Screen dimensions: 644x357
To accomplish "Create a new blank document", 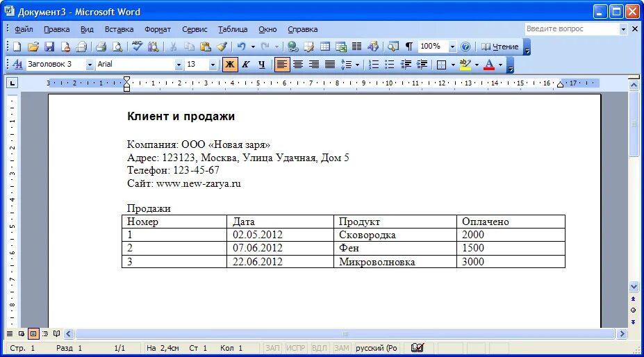I will (17, 47).
